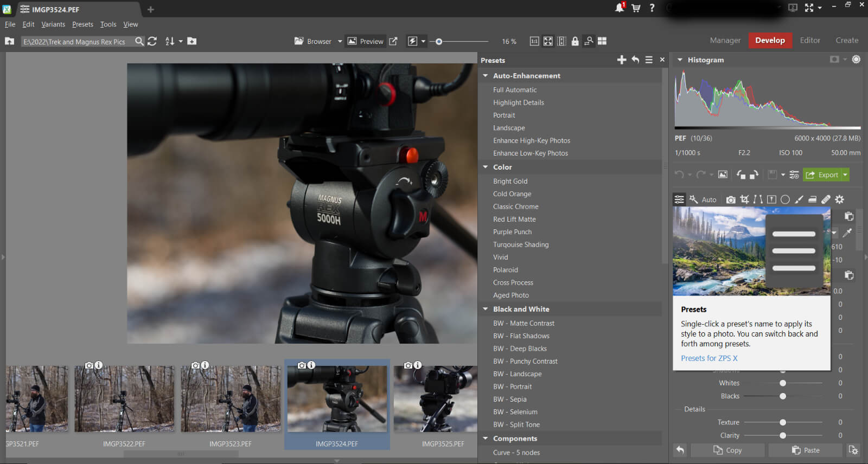Refresh the folder contents

coord(152,41)
